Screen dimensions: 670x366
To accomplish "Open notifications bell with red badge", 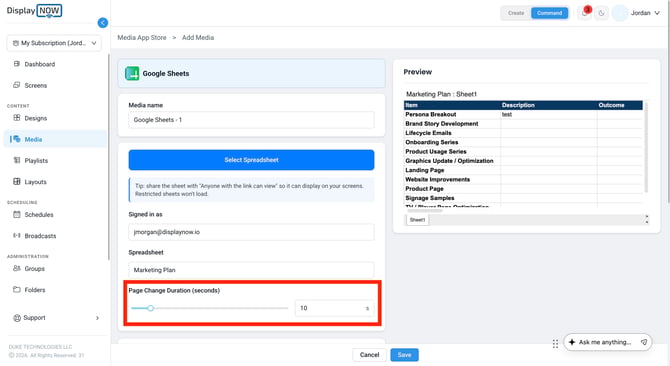I will [585, 12].
